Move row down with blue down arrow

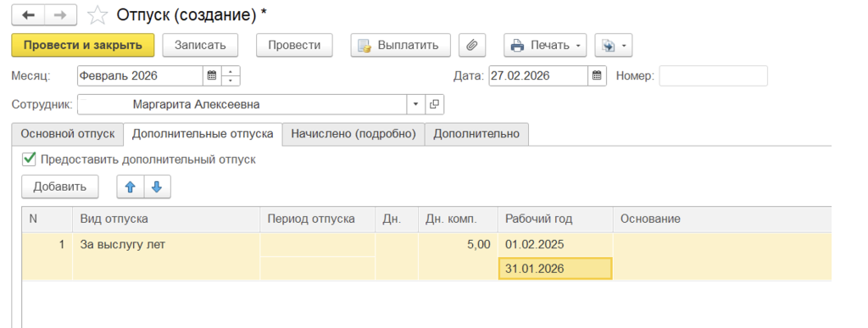[157, 187]
